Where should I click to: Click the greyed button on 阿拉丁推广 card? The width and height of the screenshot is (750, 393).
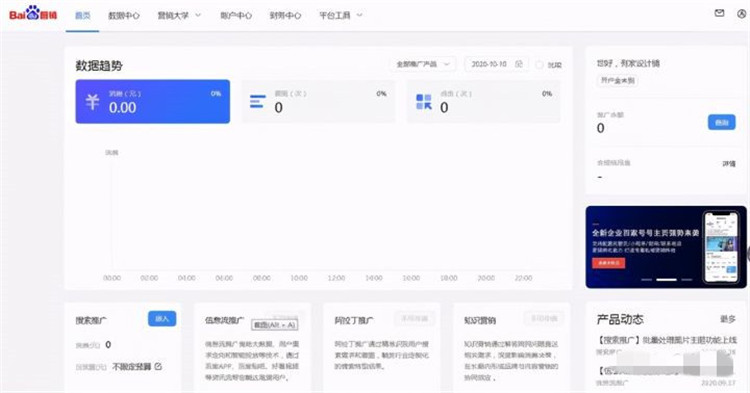click(415, 318)
